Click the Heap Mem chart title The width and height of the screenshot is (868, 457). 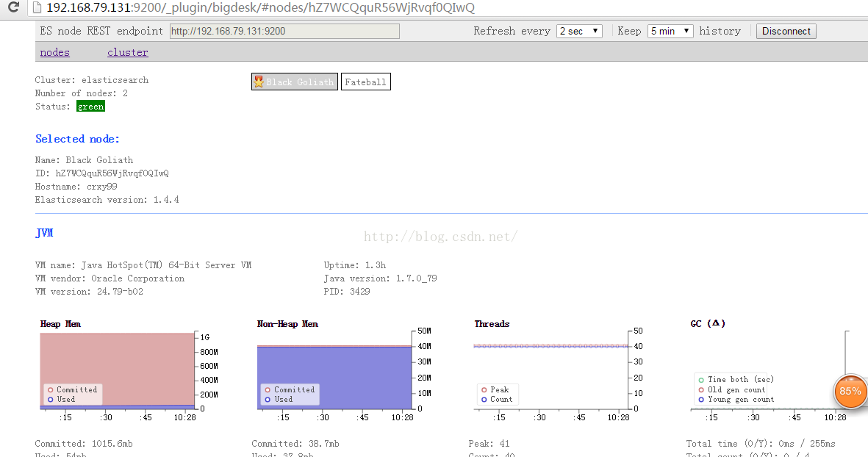[x=60, y=324]
